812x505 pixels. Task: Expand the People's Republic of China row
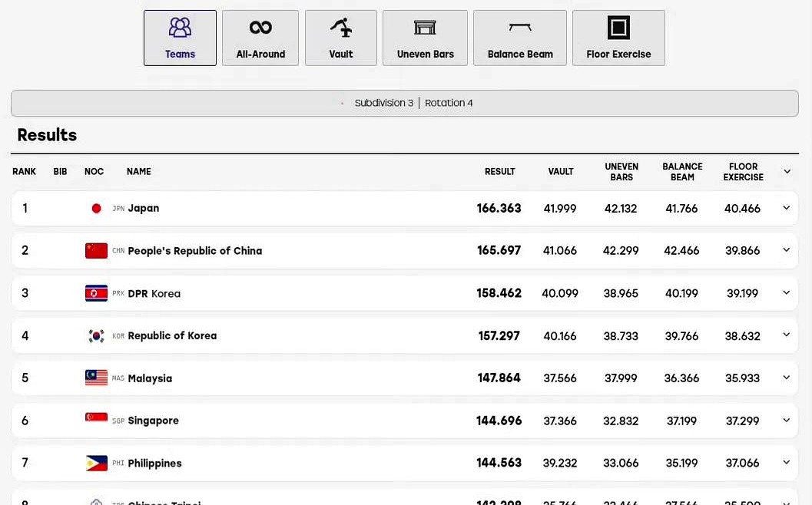point(786,250)
